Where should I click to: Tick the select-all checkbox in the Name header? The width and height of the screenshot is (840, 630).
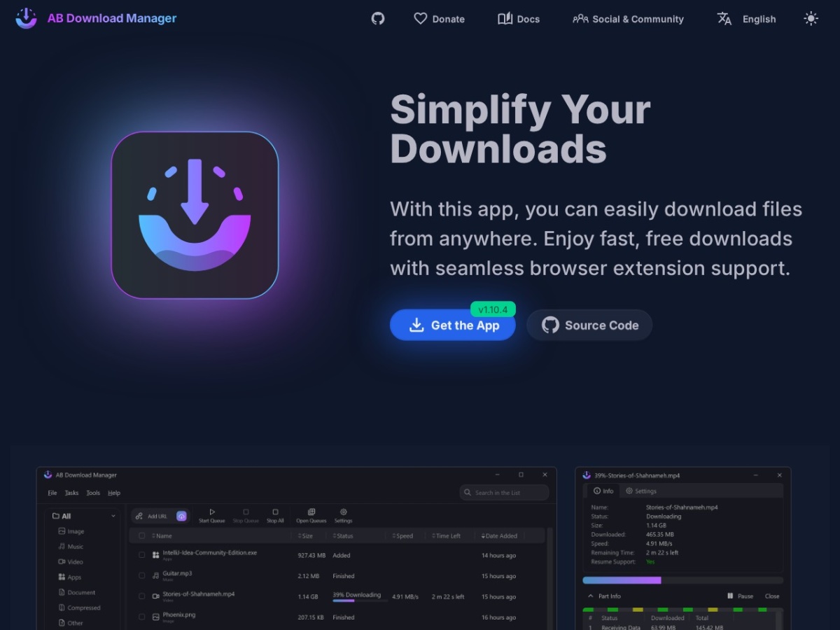click(142, 535)
